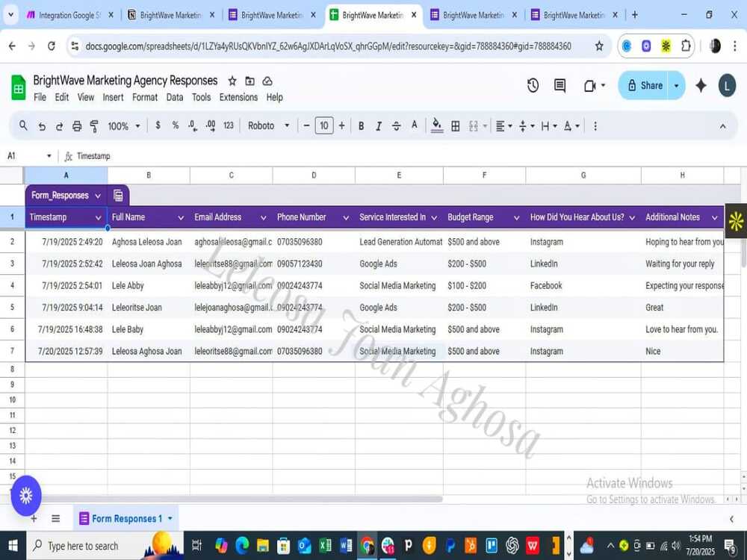This screenshot has height=560, width=747.
Task: Decrease font size with minus button
Action: tap(306, 125)
